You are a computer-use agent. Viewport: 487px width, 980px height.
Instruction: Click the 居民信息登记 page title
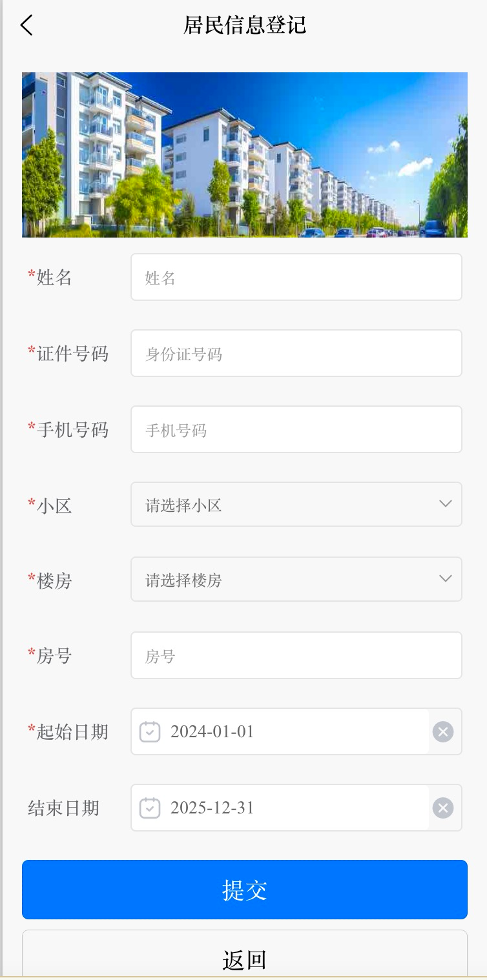244,26
